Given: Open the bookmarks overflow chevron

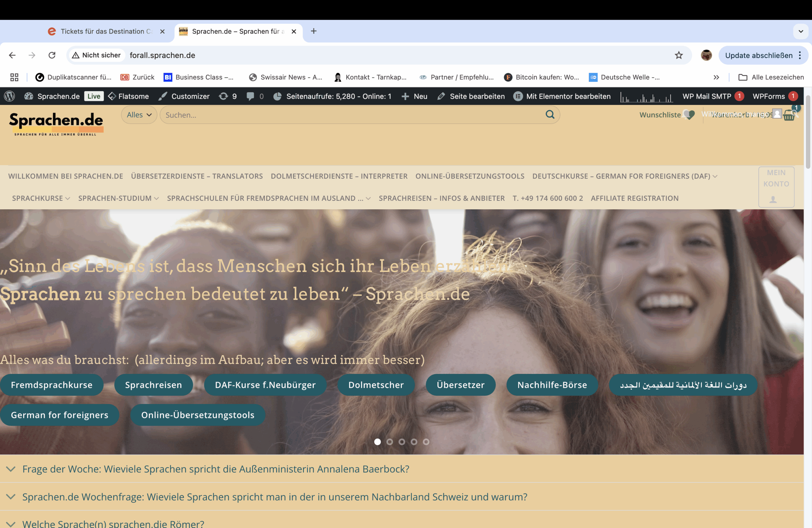Looking at the screenshot, I should (x=716, y=77).
